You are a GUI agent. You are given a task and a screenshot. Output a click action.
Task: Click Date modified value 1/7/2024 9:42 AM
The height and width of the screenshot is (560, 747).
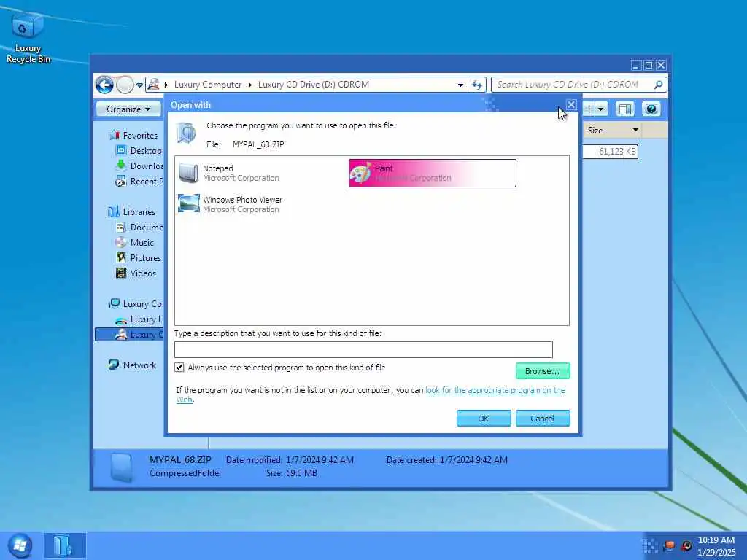320,460
